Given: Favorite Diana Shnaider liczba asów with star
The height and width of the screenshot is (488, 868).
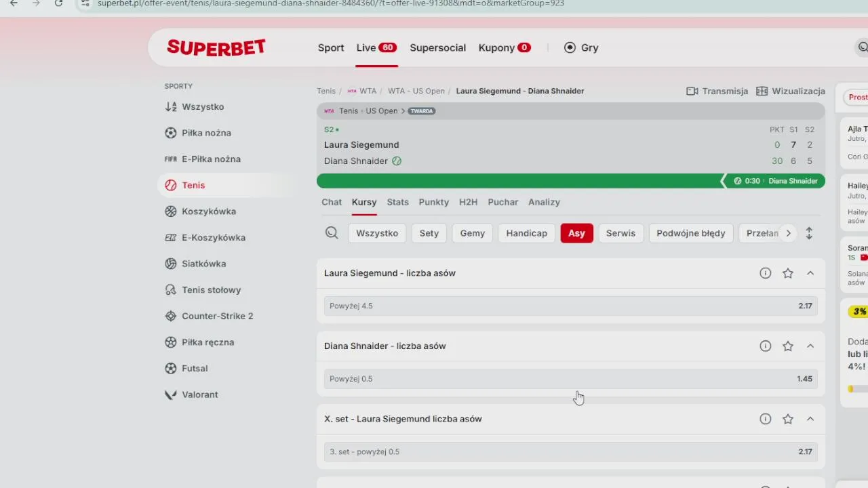Looking at the screenshot, I should click(x=788, y=346).
